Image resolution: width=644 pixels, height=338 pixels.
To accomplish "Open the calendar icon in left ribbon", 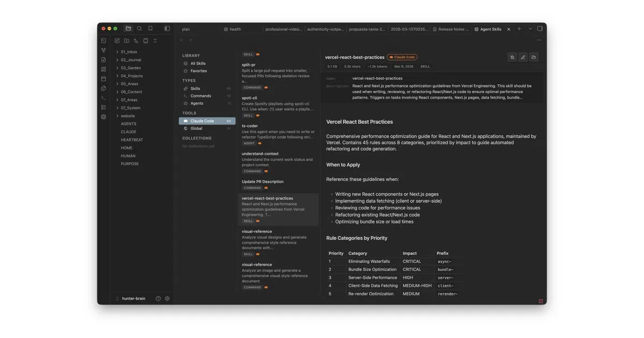I will [104, 79].
